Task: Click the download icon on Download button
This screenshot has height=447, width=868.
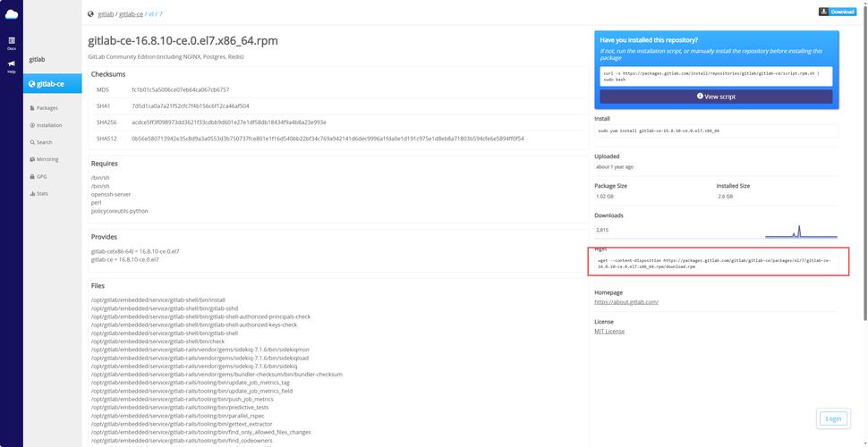Action: (824, 12)
